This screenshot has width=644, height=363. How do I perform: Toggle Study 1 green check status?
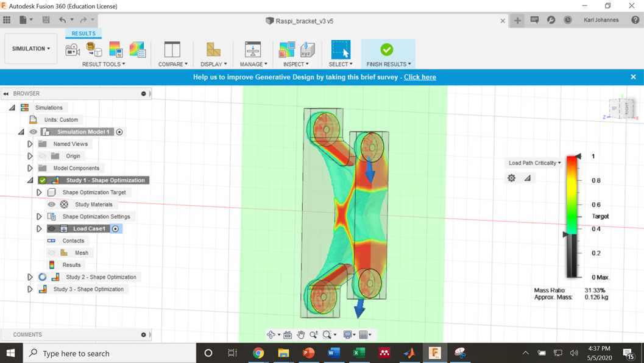point(42,180)
